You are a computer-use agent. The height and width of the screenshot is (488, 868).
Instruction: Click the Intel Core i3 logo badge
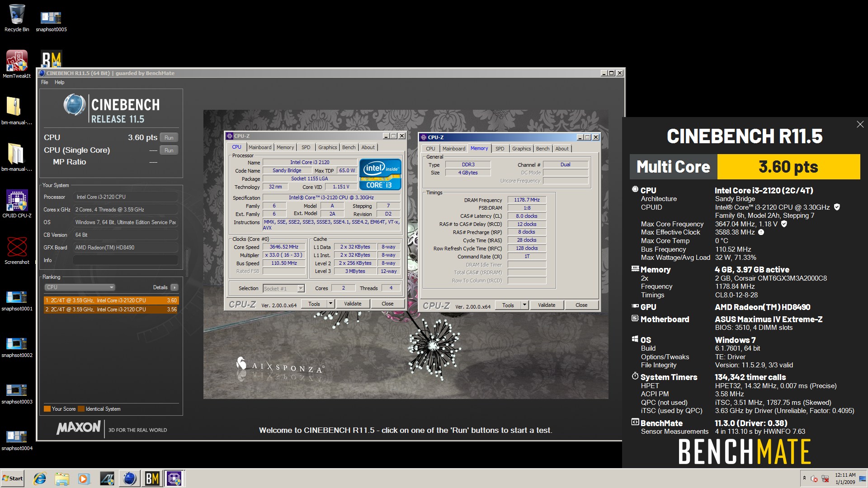pos(380,174)
